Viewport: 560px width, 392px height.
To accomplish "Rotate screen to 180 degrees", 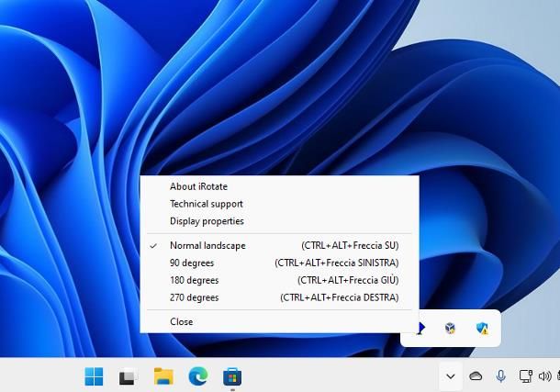I will pos(279,280).
